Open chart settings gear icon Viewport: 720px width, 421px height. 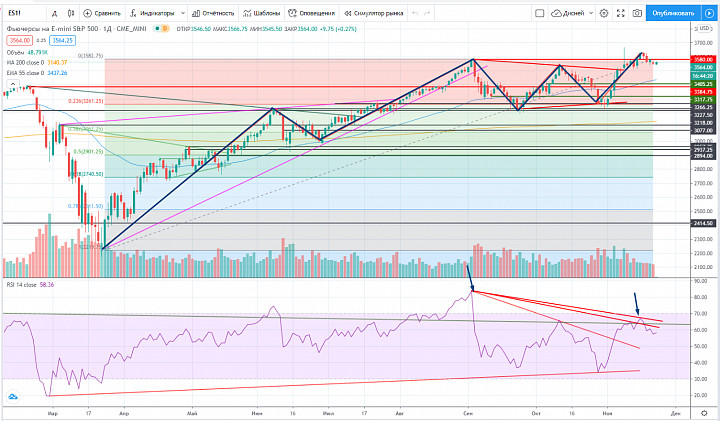[x=604, y=13]
